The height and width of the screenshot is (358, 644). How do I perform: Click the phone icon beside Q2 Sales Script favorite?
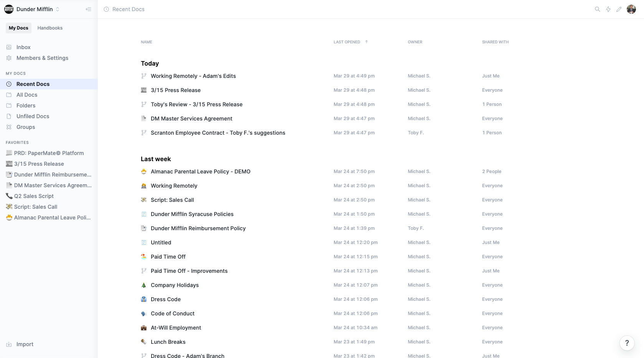(9, 196)
